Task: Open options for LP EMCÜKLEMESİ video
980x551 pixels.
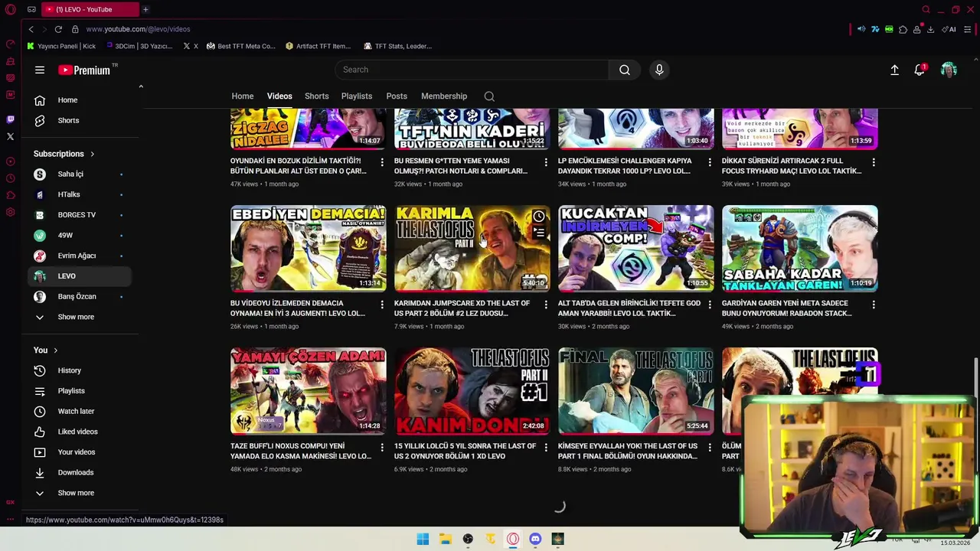Action: coord(710,162)
